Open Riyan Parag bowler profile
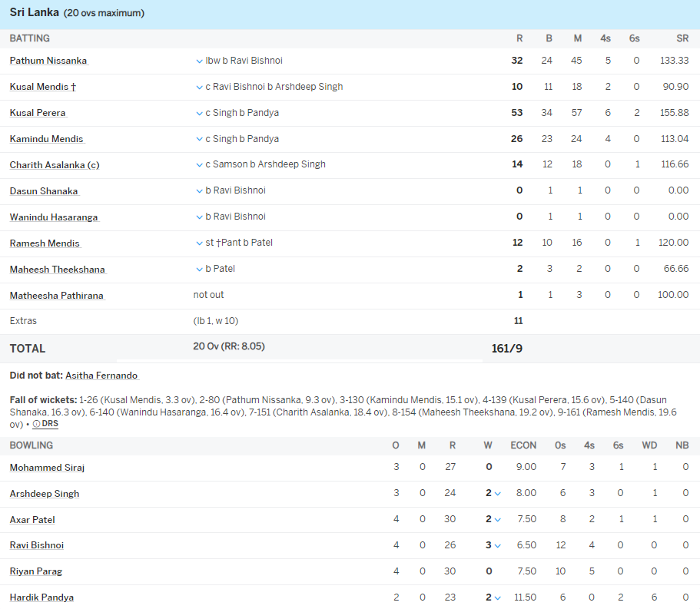This screenshot has height=609, width=700. (36, 571)
